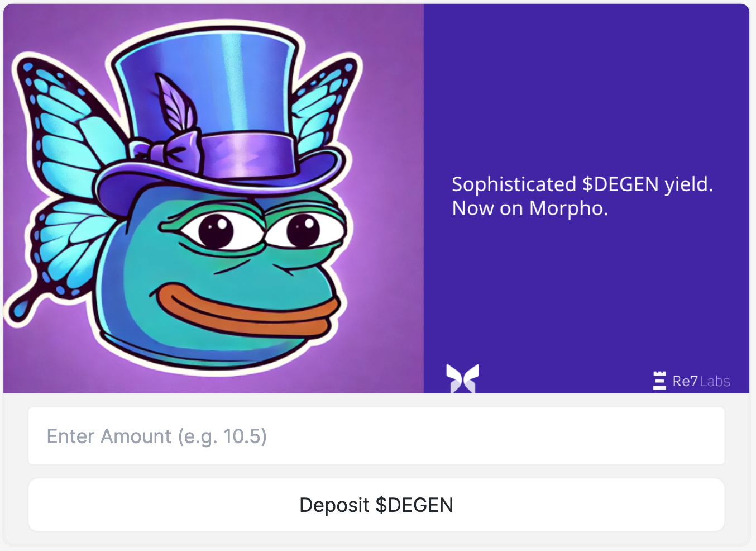Click the purple feather on the hat
Image resolution: width=756 pixels, height=551 pixels.
coord(176,103)
